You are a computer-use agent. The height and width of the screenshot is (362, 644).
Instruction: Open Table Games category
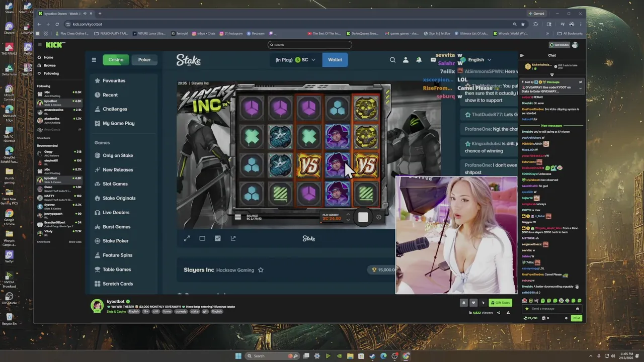[x=113, y=269]
